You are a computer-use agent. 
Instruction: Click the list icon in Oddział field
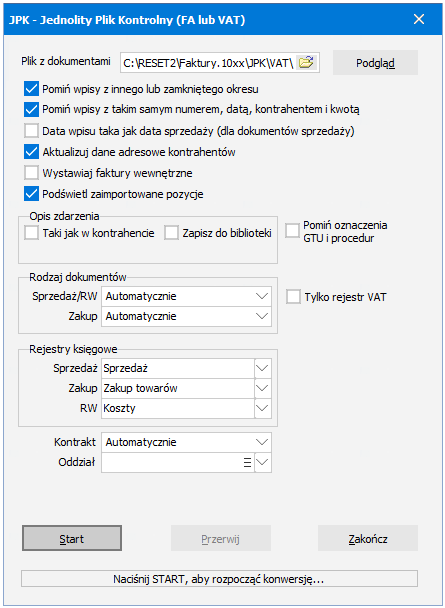pyautogui.click(x=247, y=463)
